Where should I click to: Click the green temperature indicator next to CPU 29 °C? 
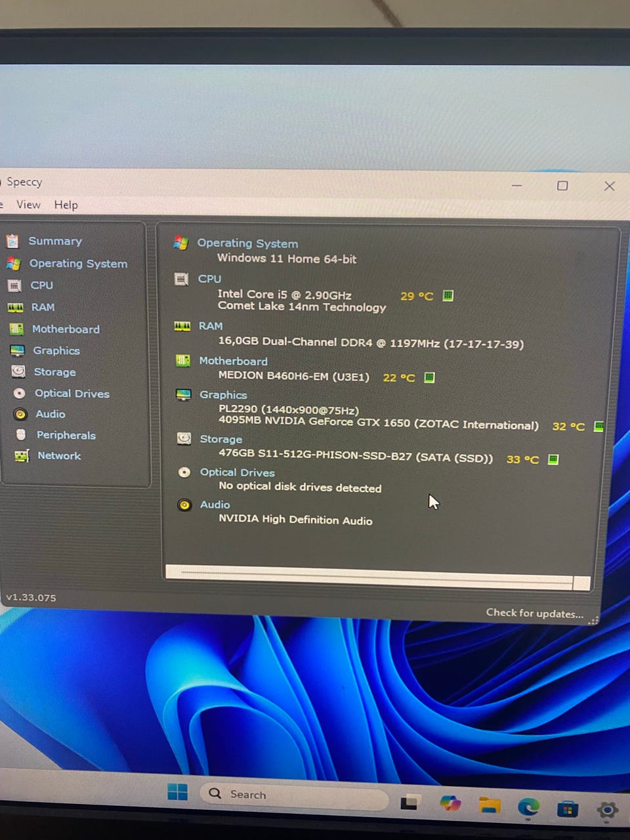pyautogui.click(x=448, y=295)
